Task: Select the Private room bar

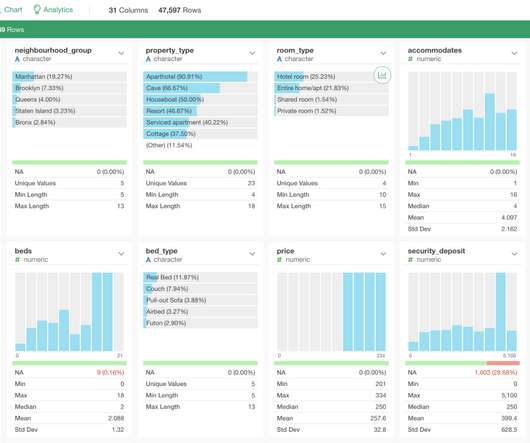Action: coord(331,111)
